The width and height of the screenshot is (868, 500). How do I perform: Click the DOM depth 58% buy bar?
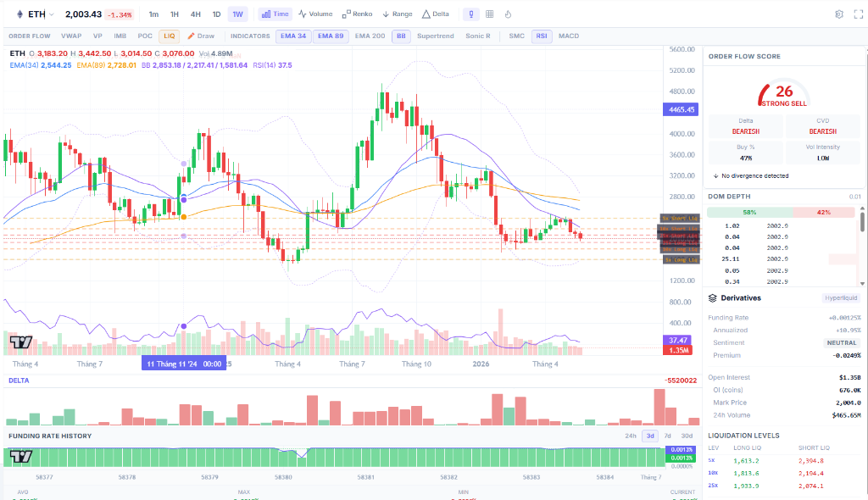(x=749, y=213)
